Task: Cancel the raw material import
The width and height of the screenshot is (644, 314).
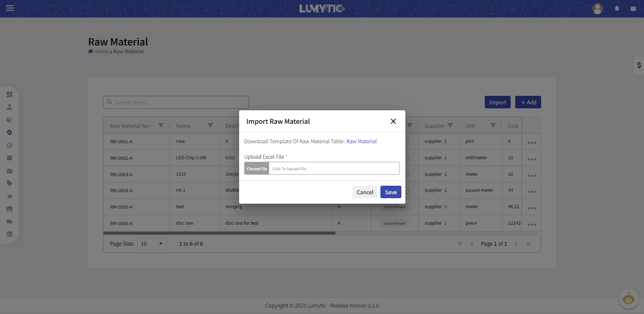Action: click(x=364, y=192)
